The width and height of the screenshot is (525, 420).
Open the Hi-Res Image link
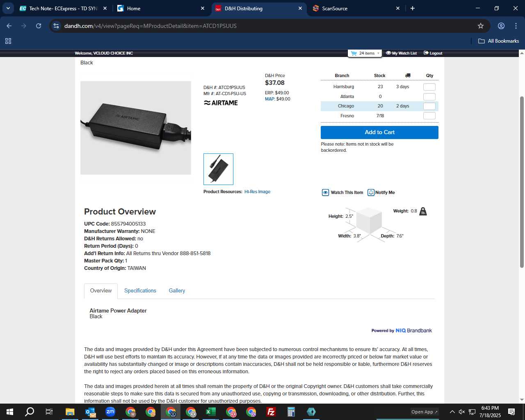[x=257, y=192]
